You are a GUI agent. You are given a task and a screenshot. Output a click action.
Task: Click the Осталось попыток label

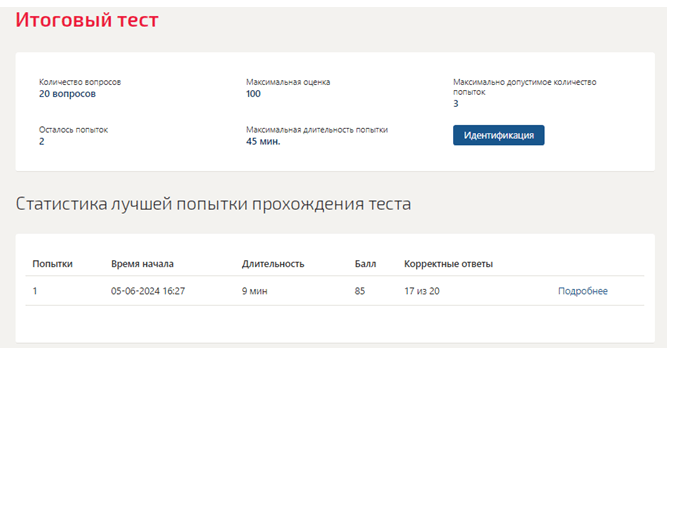pyautogui.click(x=73, y=130)
